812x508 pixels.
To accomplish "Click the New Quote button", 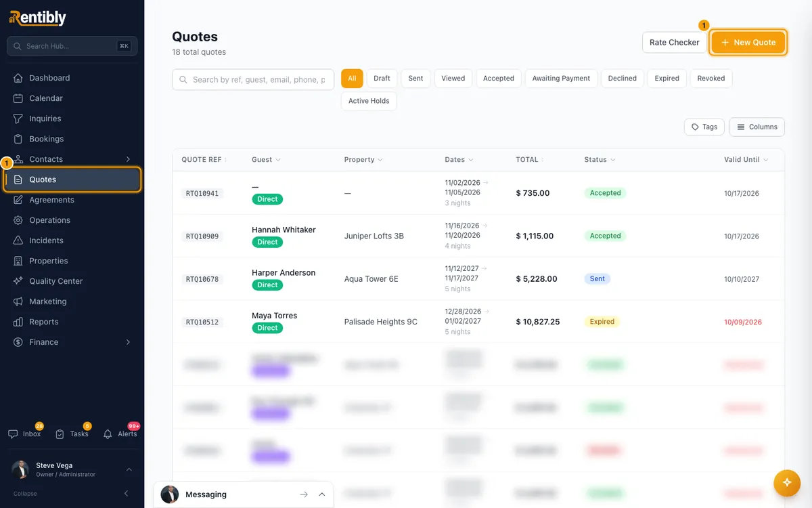I will point(748,42).
